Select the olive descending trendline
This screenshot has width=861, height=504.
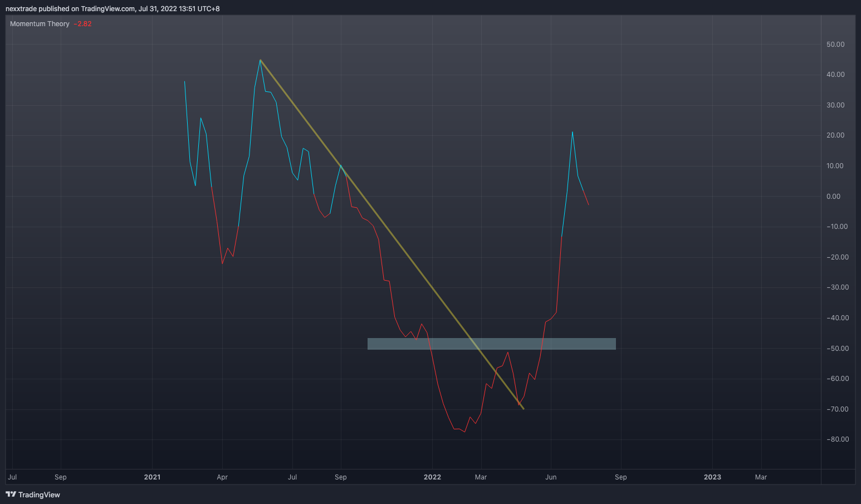pos(392,234)
